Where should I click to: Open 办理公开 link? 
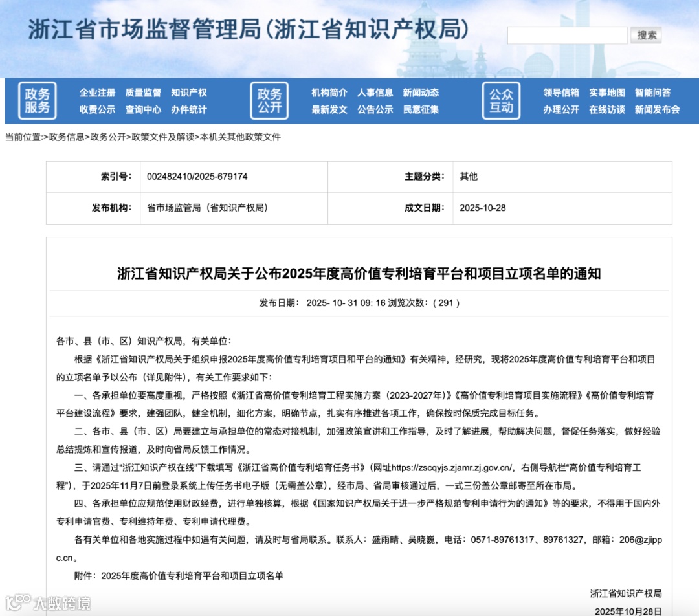[x=560, y=109]
